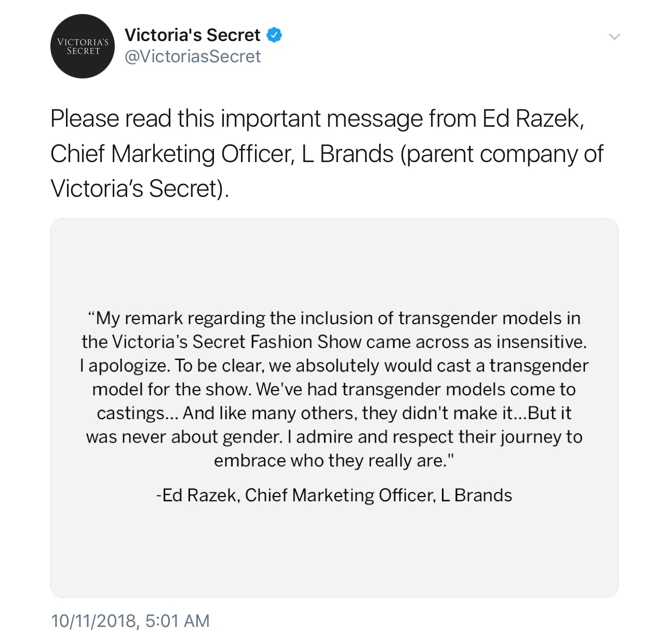Click the "was never about gender." line
672x642 pixels.
[x=334, y=437]
